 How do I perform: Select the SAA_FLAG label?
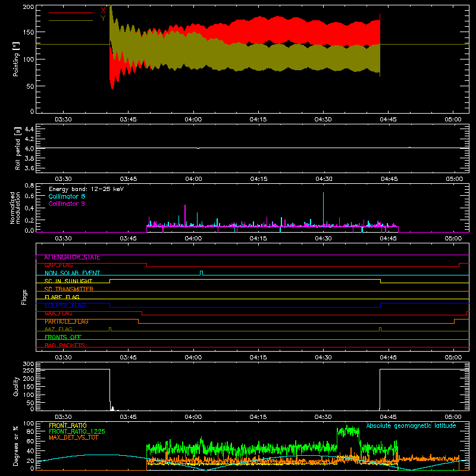click(58, 314)
